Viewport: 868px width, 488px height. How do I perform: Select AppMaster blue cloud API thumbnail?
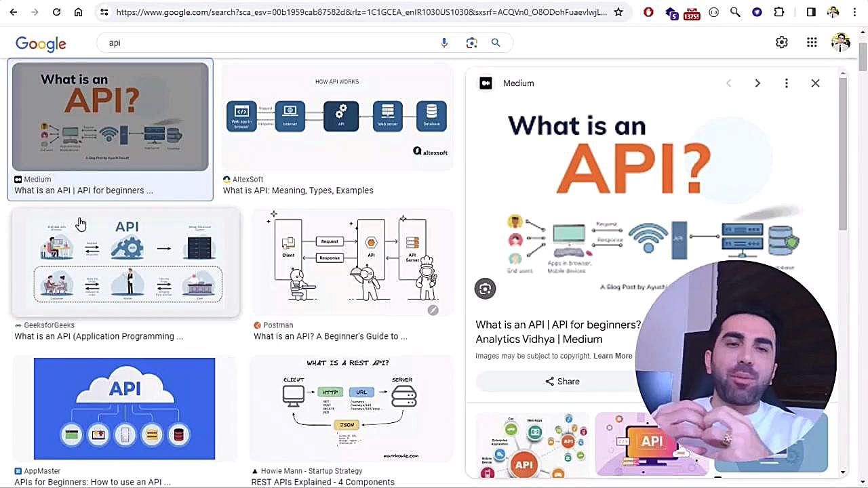click(x=124, y=409)
